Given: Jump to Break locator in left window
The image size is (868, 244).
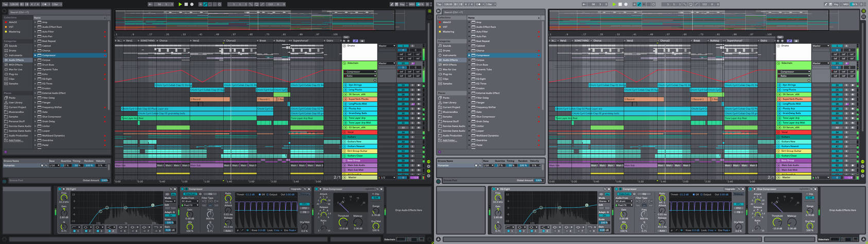Looking at the screenshot, I should [262, 41].
